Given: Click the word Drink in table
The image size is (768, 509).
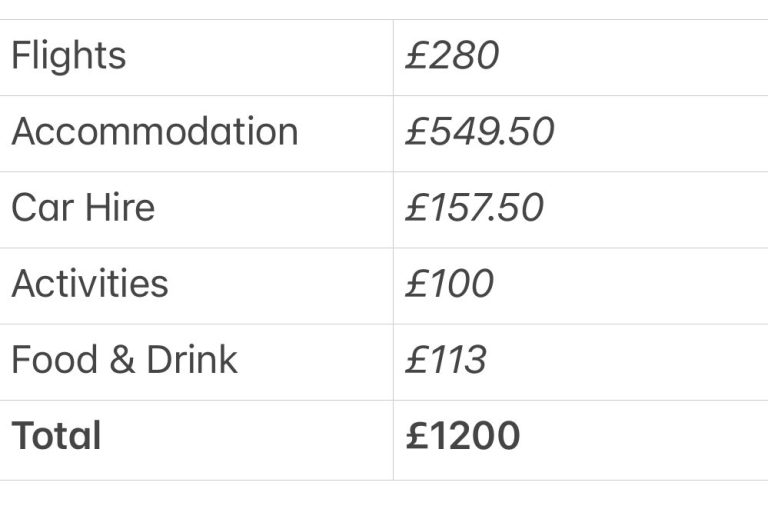Looking at the screenshot, I should coord(192,360).
